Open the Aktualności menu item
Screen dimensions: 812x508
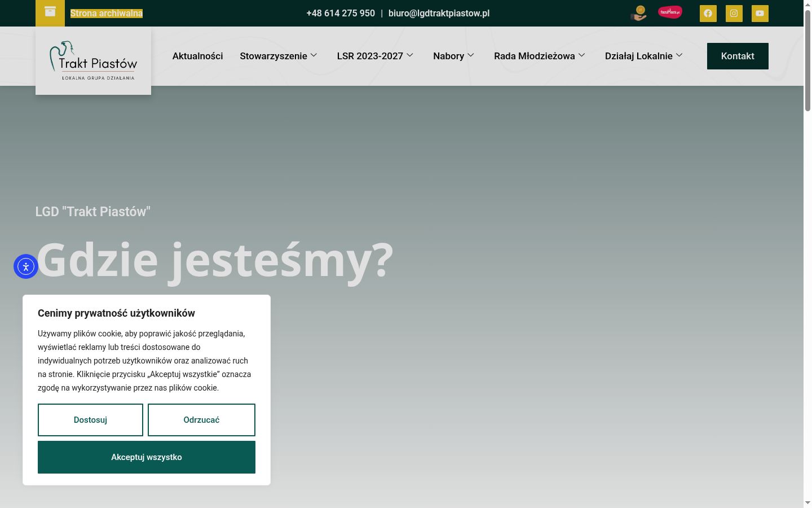197,56
